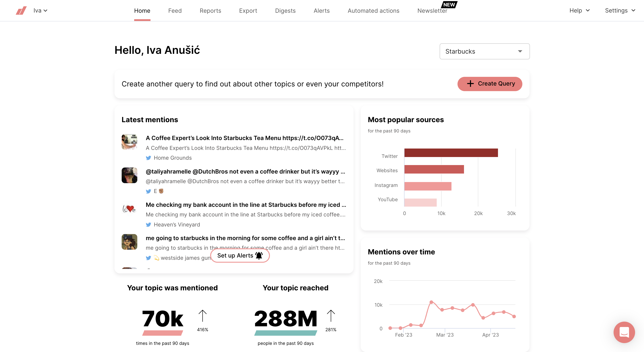Click Twitter icon beside Heaven's Vineyard
The width and height of the screenshot is (644, 352).
148,225
